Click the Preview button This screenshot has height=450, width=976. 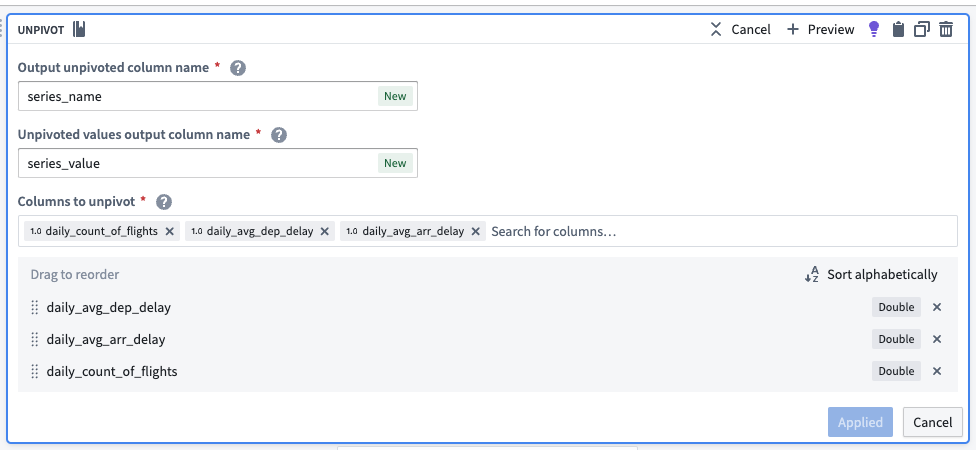tap(820, 29)
